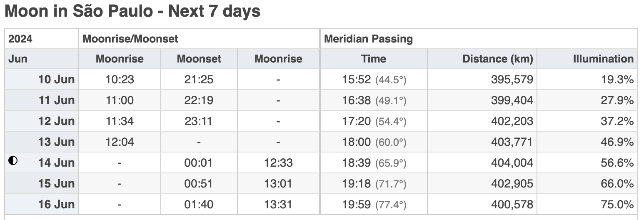644x220 pixels.
Task: Select the 21:25 moonset on 10 Jun
Action: 199,79
